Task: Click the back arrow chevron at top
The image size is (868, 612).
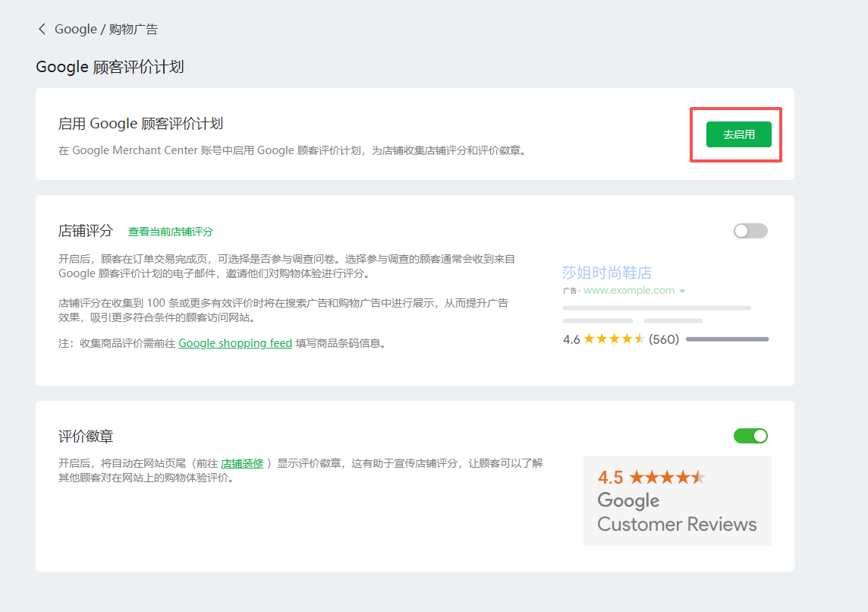Action: pyautogui.click(x=42, y=29)
